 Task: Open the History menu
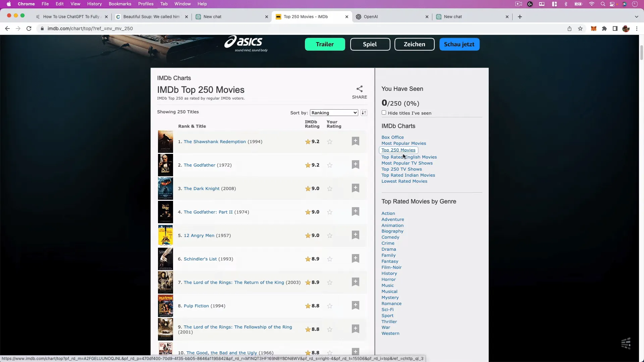(x=94, y=4)
